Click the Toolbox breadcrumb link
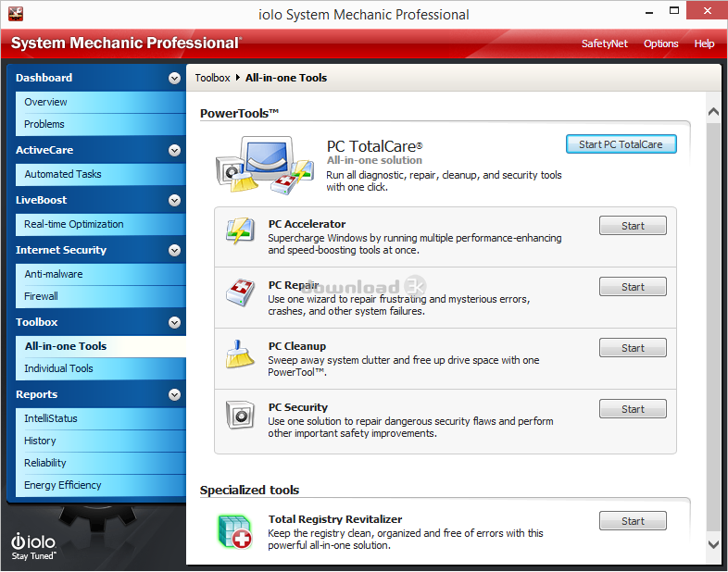 coord(212,78)
